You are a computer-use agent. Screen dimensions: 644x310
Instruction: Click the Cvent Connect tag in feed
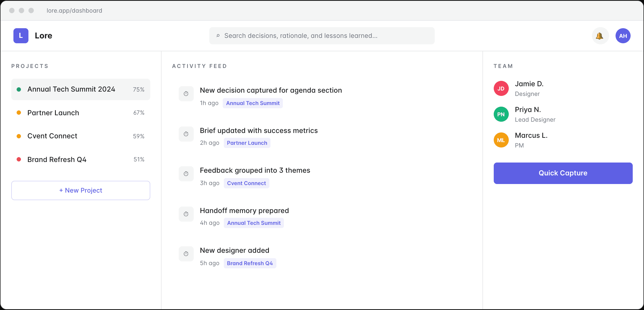(x=246, y=183)
